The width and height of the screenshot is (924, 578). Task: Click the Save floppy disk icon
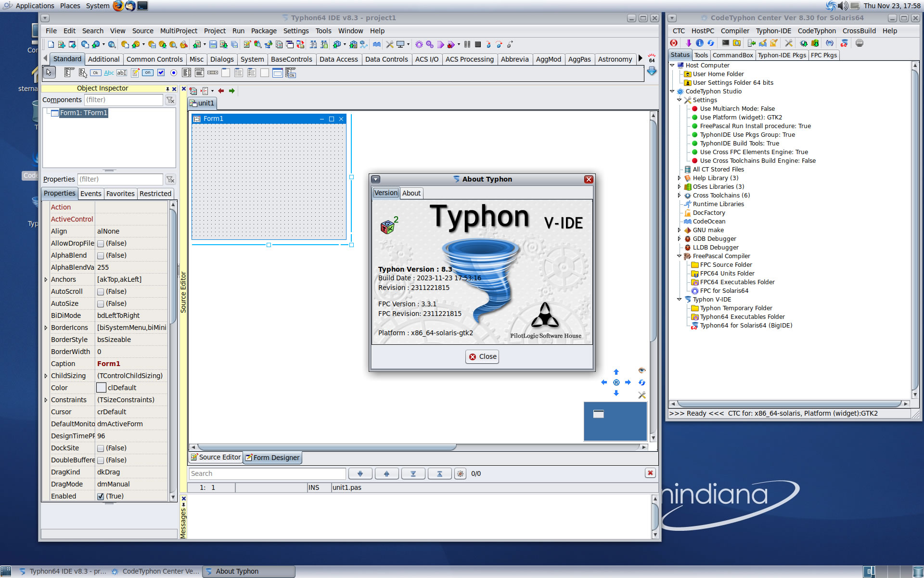tap(213, 44)
